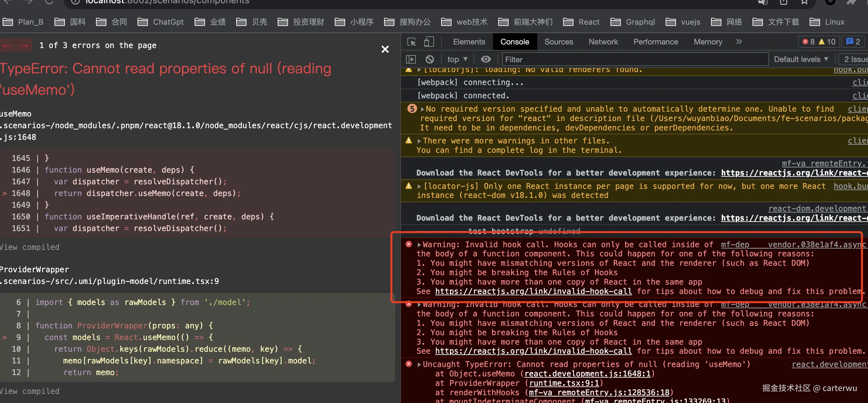The height and width of the screenshot is (403, 868).
Task: Click the live expression eye icon
Action: (x=486, y=59)
